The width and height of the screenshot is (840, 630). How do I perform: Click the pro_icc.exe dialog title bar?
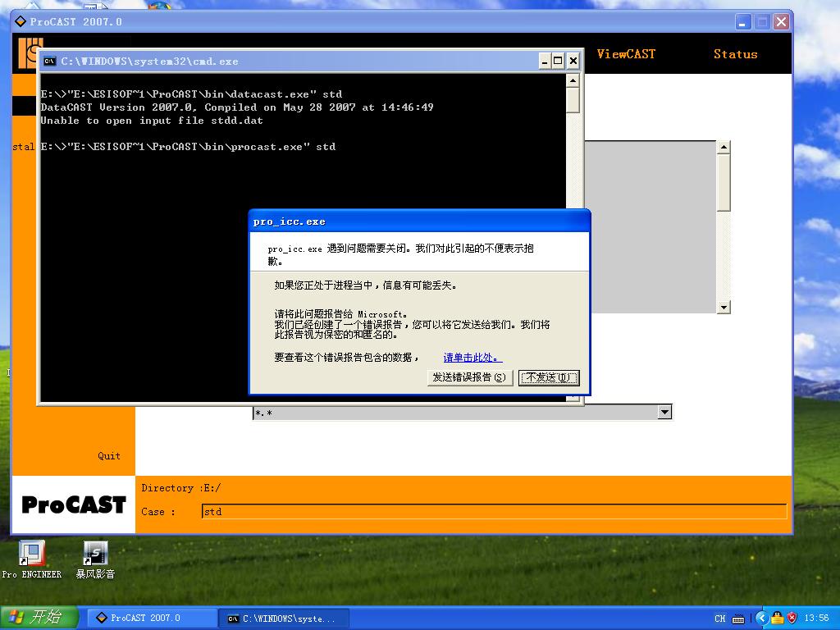419,221
